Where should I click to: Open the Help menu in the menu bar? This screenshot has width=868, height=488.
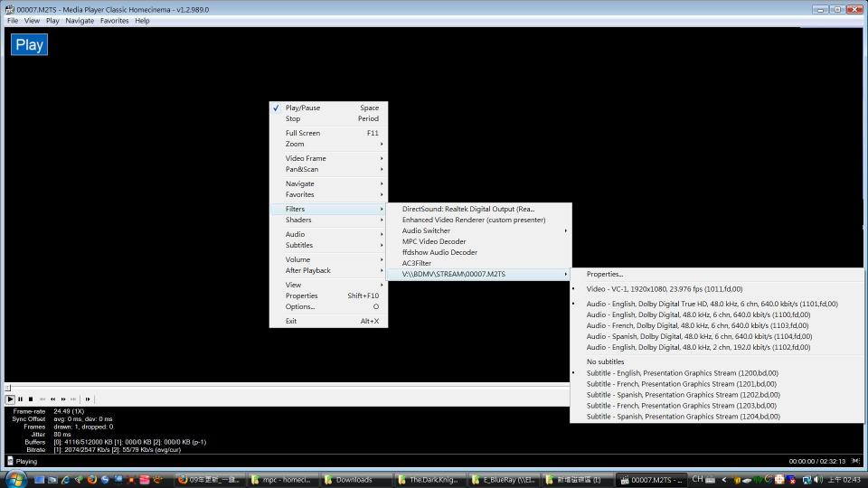tap(142, 21)
